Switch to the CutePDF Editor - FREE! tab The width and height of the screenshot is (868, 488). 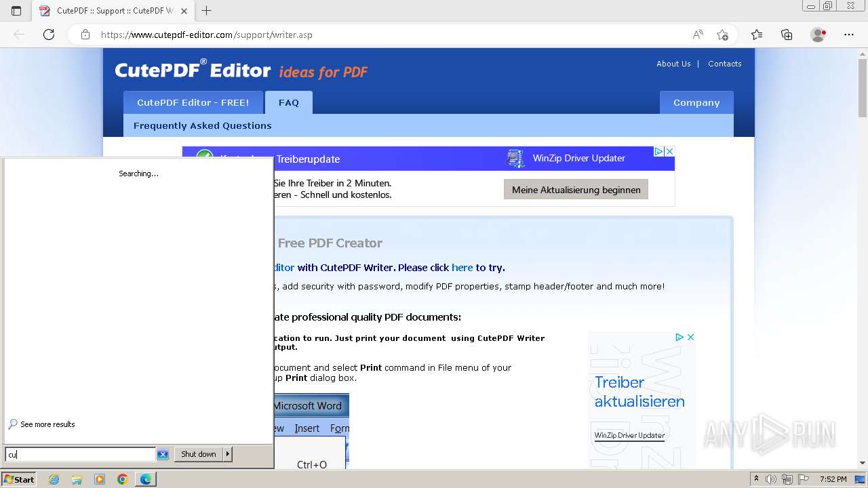(x=193, y=102)
